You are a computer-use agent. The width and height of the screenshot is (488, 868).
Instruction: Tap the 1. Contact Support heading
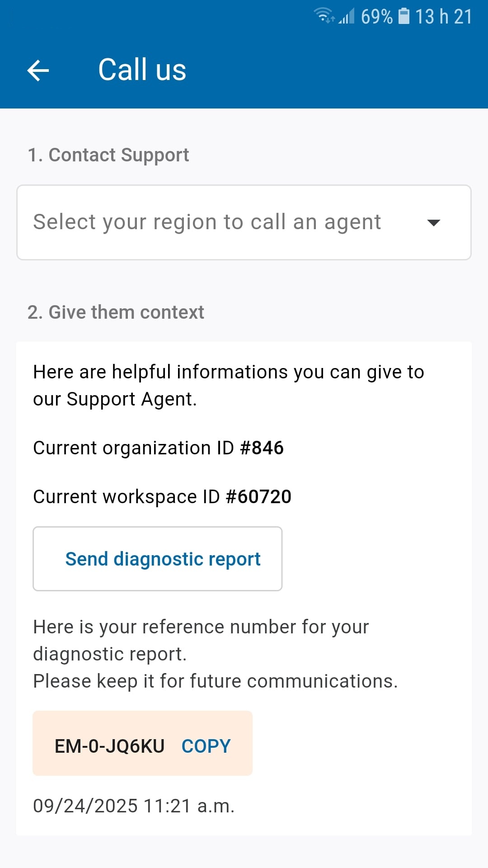tap(108, 155)
